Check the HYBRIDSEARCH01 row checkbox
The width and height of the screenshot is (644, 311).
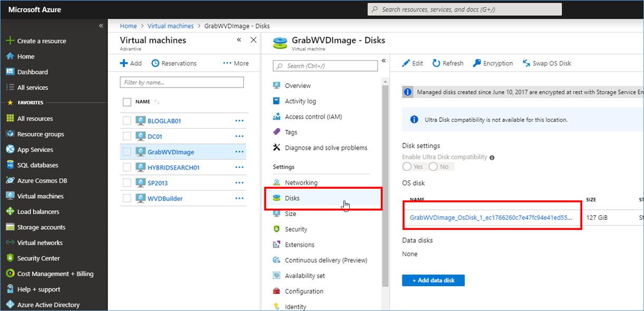coord(127,167)
